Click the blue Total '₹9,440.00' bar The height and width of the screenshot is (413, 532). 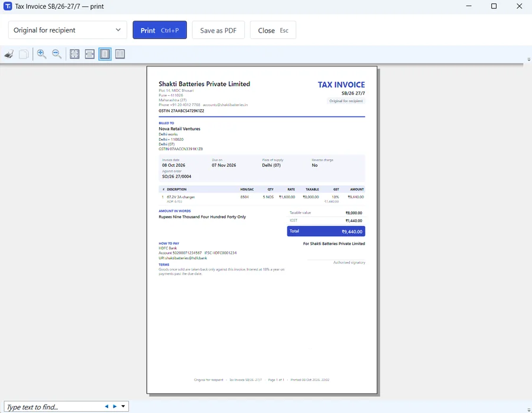[326, 231]
